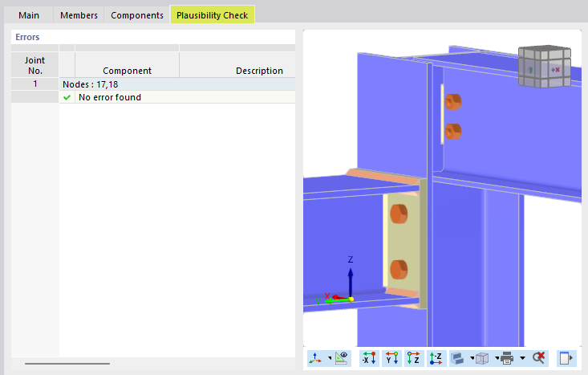Set view in negative Z direction

436,358
